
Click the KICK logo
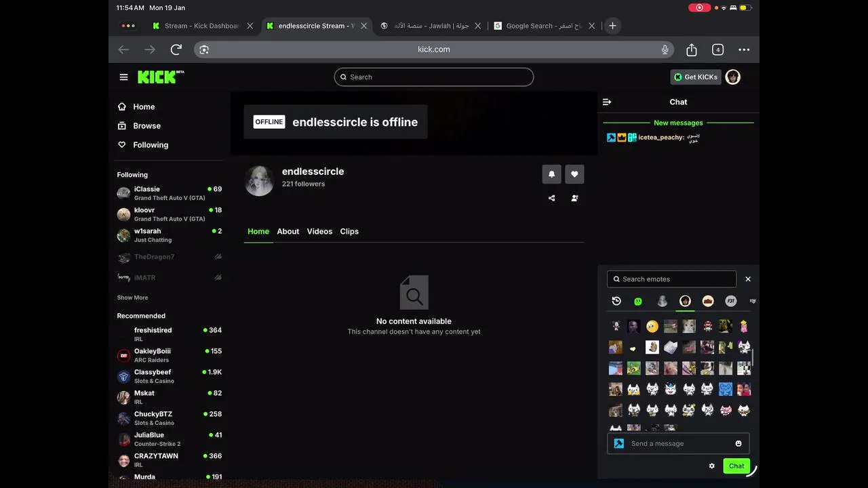(x=161, y=77)
